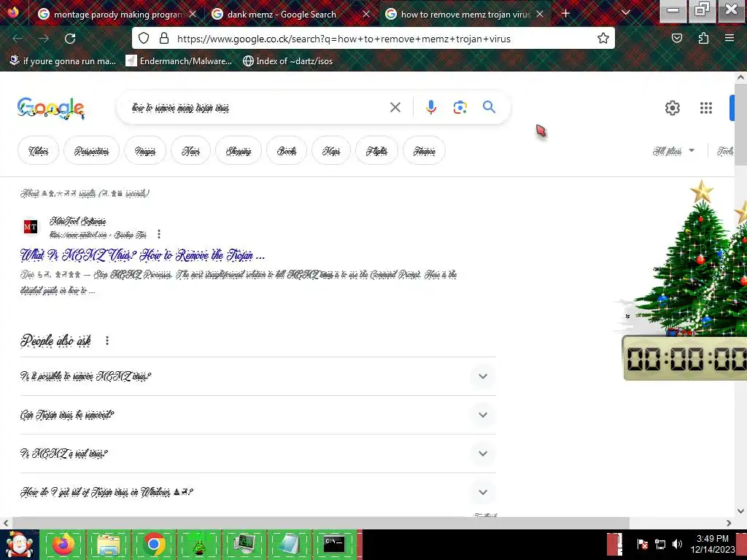Open the notepad-style taskbar app

pos(289,544)
